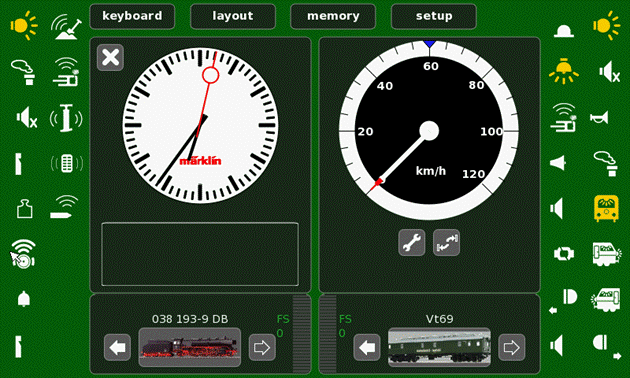Click the 'Vt69' locomotive name
630x378 pixels.
pos(440,319)
